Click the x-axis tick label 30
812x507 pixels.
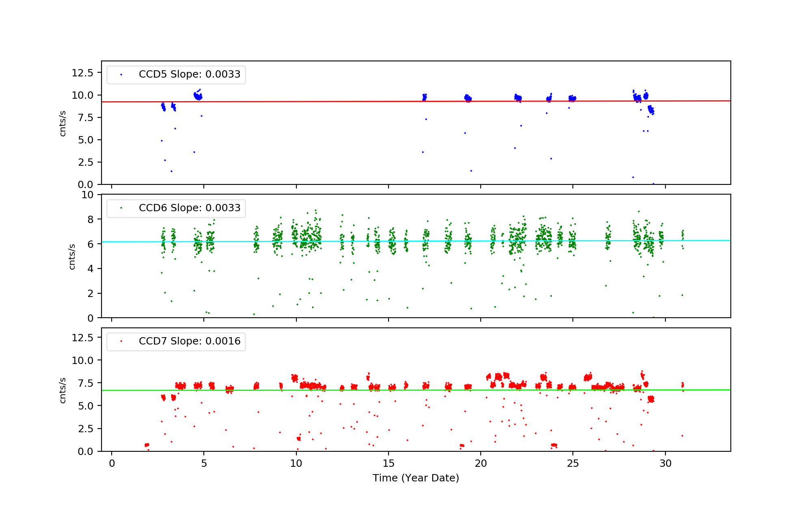point(665,464)
